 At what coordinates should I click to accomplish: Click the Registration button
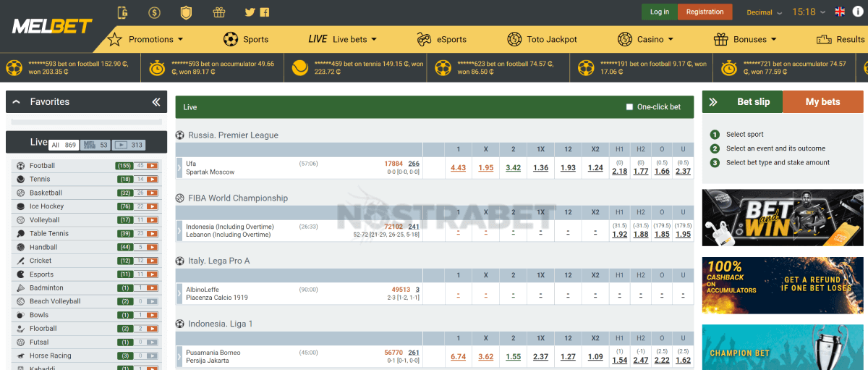coord(705,12)
